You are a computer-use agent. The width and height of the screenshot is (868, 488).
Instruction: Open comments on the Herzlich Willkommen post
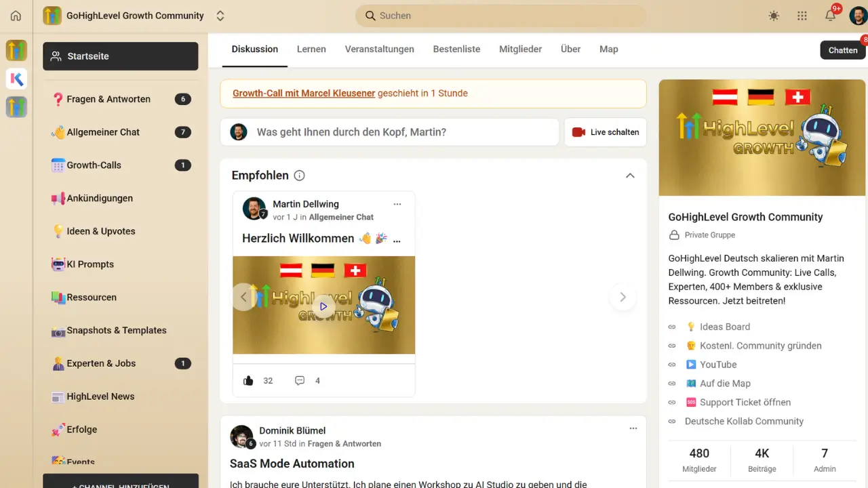pyautogui.click(x=300, y=381)
